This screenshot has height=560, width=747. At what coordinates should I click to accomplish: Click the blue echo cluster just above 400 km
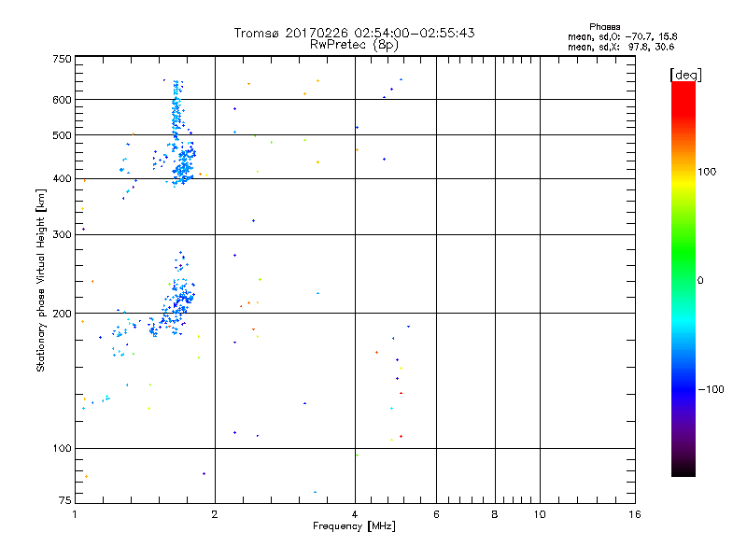pyautogui.click(x=185, y=164)
